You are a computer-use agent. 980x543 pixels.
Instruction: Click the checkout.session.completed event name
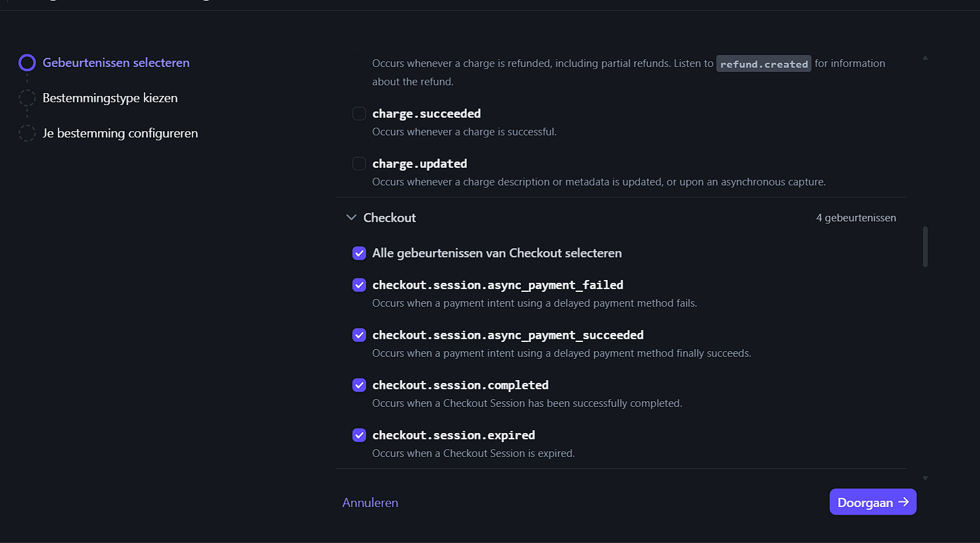[x=460, y=385]
